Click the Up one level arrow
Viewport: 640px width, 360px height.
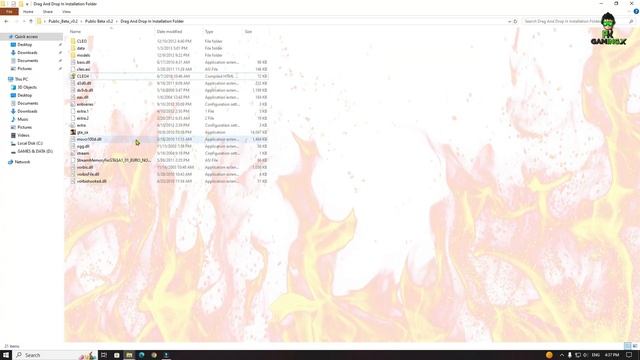click(31, 21)
